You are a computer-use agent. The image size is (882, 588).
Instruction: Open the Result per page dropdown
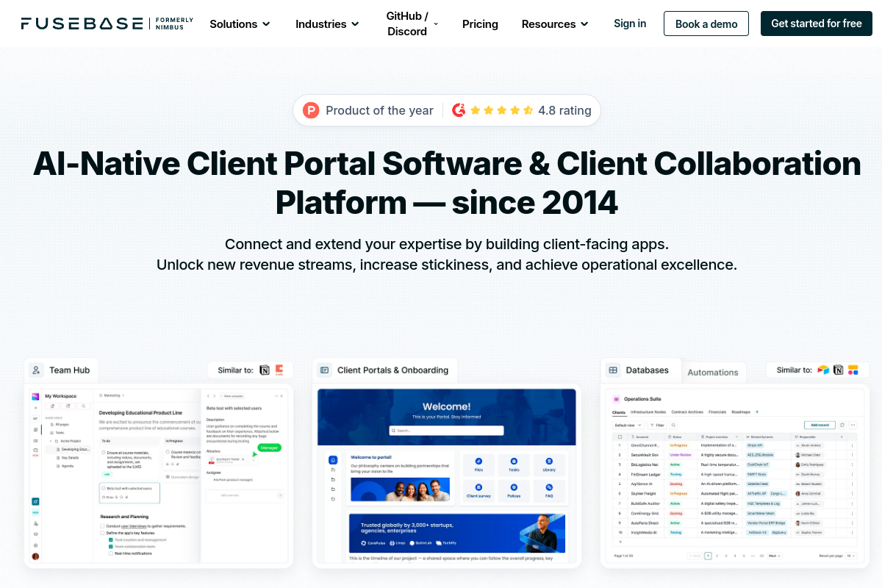pos(850,556)
